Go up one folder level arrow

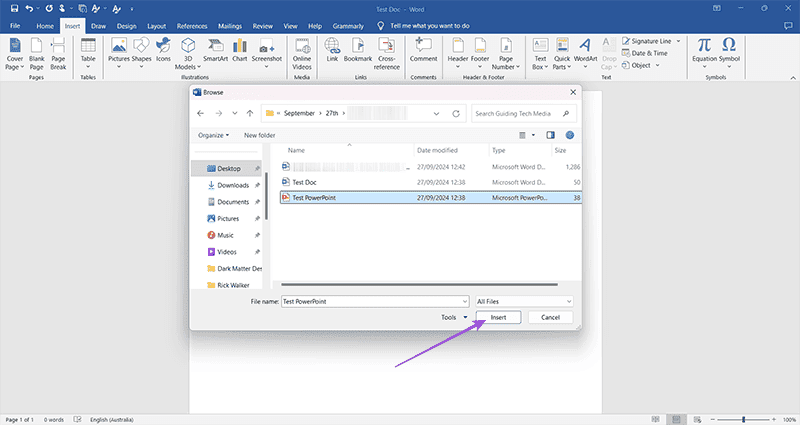pos(249,114)
